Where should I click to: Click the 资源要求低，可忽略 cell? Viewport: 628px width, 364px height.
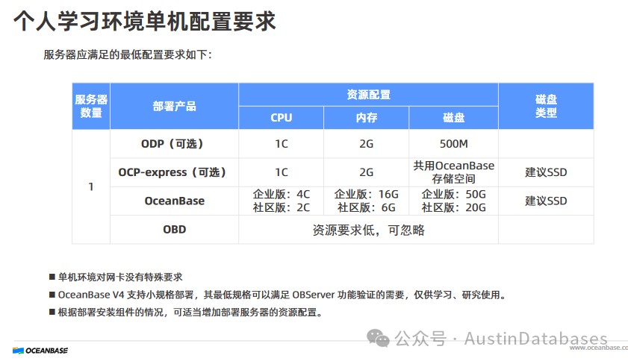click(x=368, y=230)
